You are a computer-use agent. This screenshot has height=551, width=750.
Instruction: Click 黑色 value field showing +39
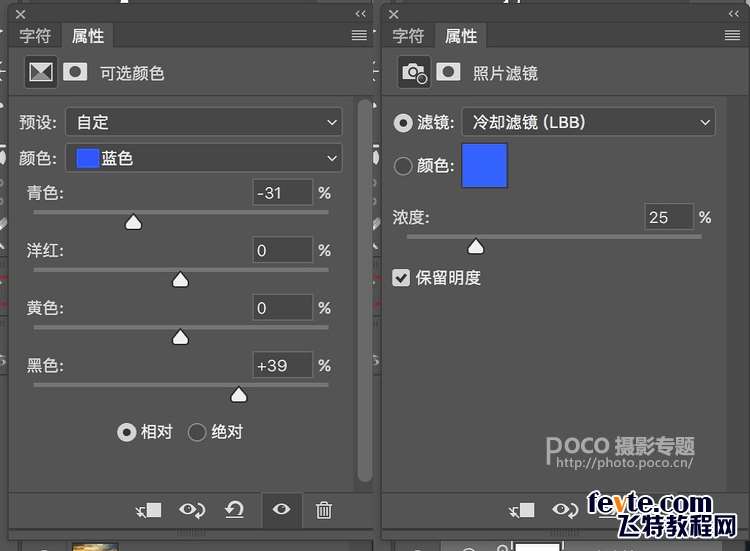(x=282, y=366)
